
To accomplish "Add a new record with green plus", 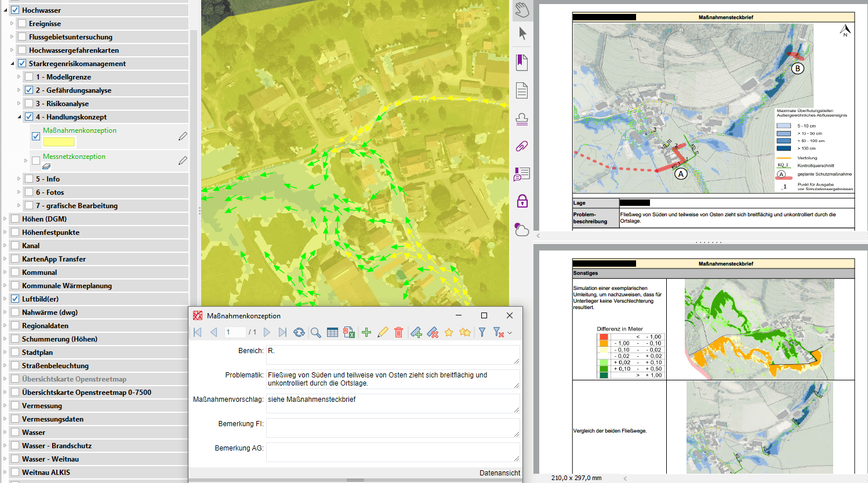I will click(366, 332).
